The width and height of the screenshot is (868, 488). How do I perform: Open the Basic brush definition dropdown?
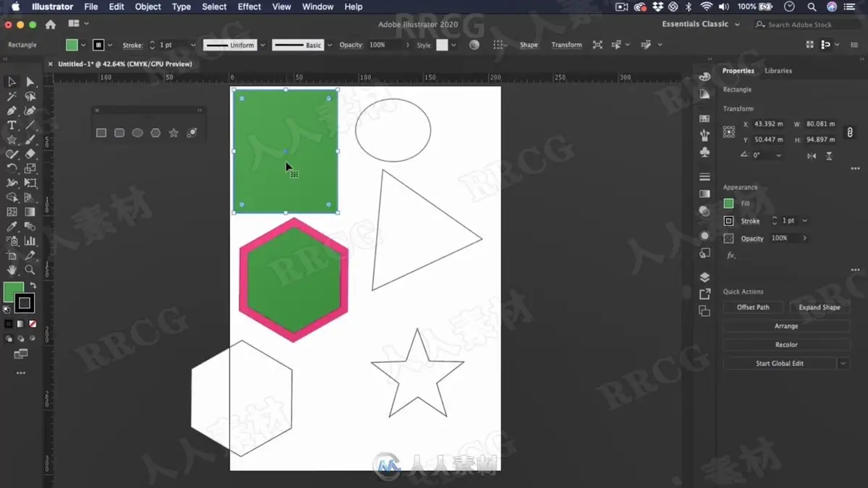pos(328,45)
